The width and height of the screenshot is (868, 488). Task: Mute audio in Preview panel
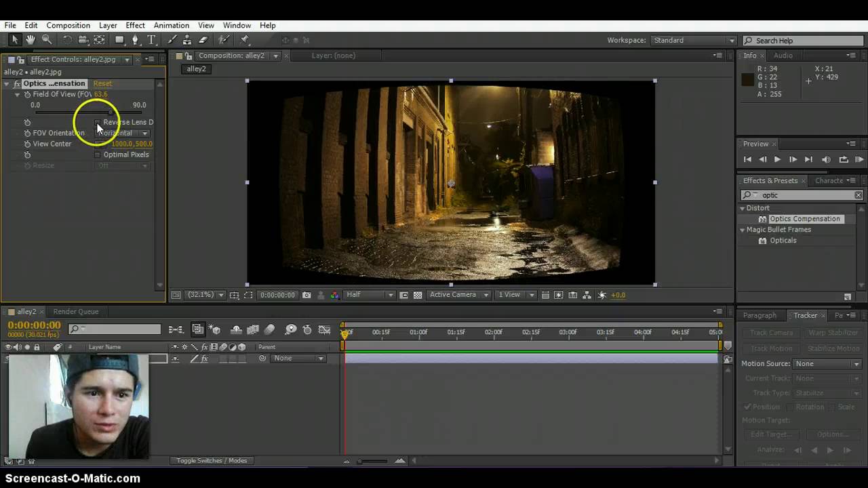pyautogui.click(x=826, y=159)
